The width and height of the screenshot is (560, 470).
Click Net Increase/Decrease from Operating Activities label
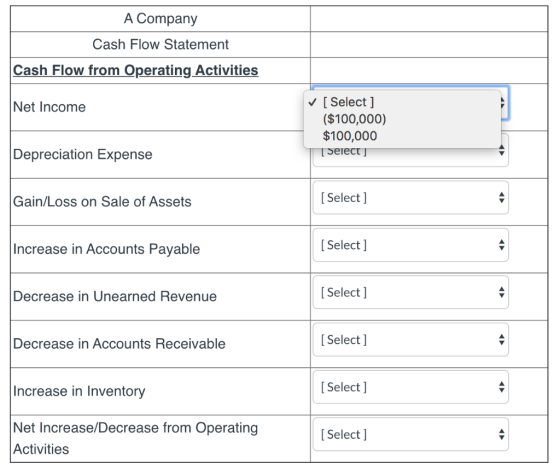[x=135, y=439]
